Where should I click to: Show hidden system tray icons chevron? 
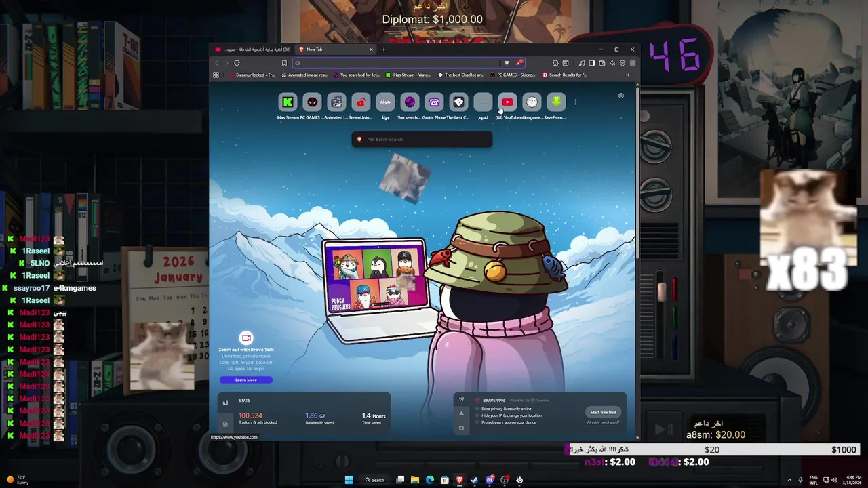click(x=790, y=480)
